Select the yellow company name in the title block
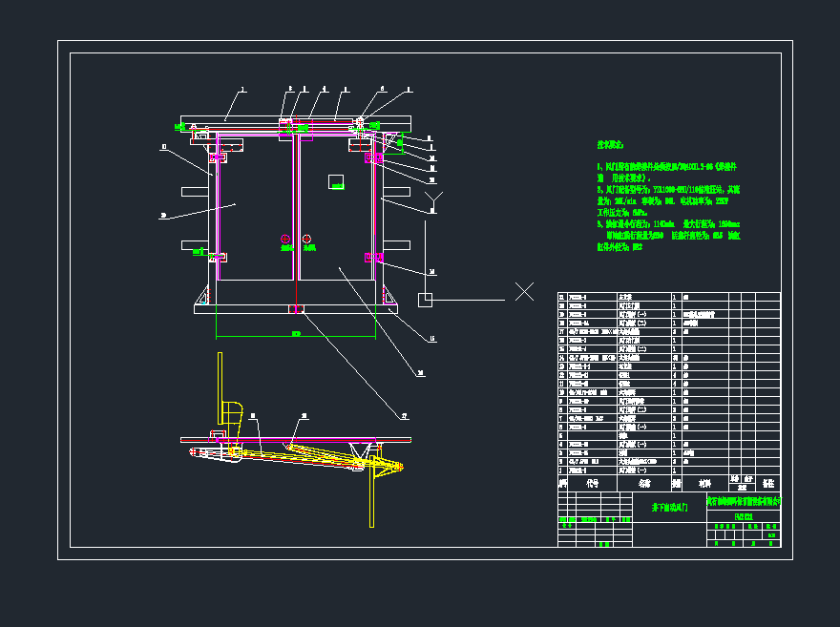The width and height of the screenshot is (840, 627). (743, 500)
